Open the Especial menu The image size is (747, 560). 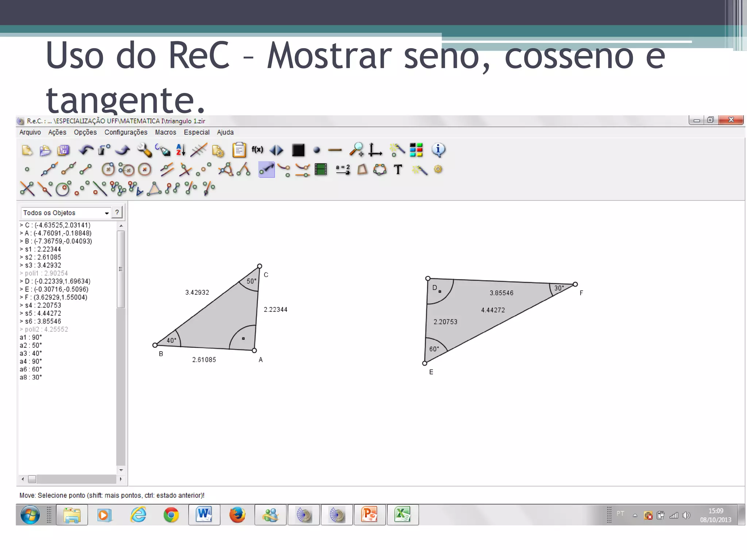pyautogui.click(x=197, y=132)
